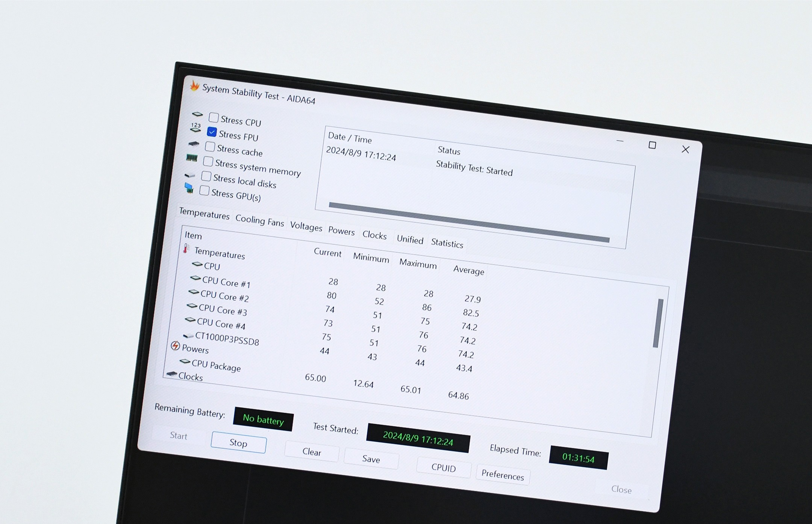Image resolution: width=812 pixels, height=524 pixels.
Task: Click the log date 2024/8/9 17:12:24
Action: [x=361, y=153]
